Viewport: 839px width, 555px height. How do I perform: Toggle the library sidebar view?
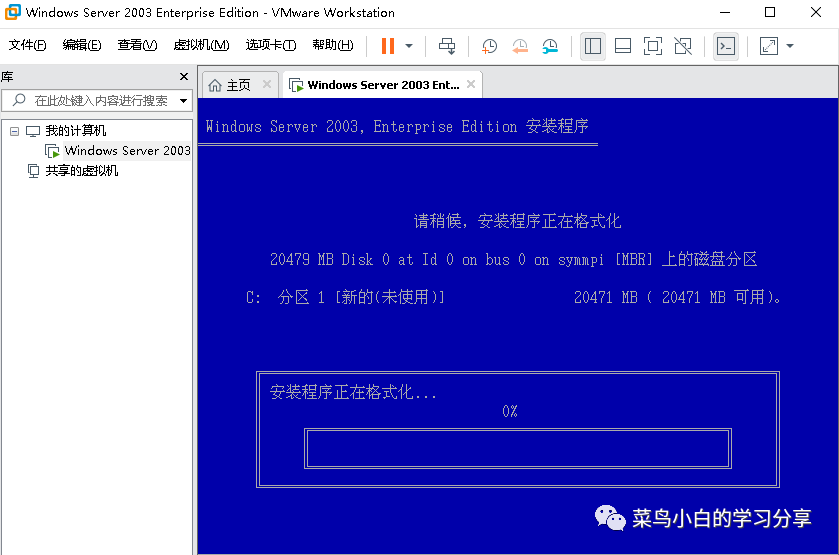[592, 46]
